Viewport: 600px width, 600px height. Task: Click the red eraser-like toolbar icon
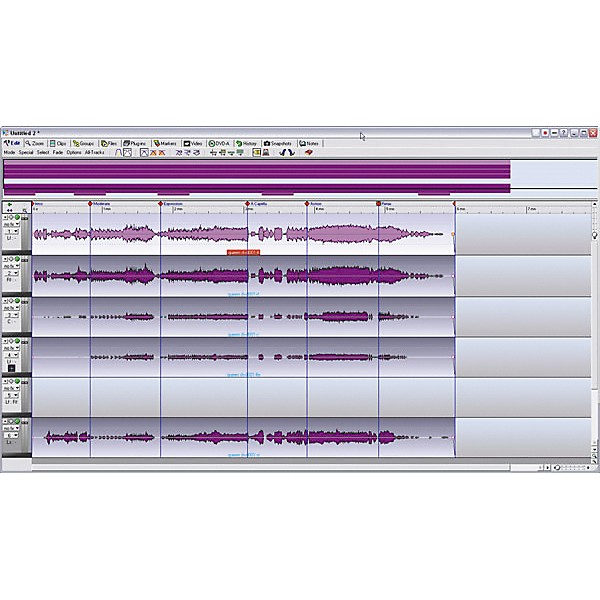tap(308, 152)
